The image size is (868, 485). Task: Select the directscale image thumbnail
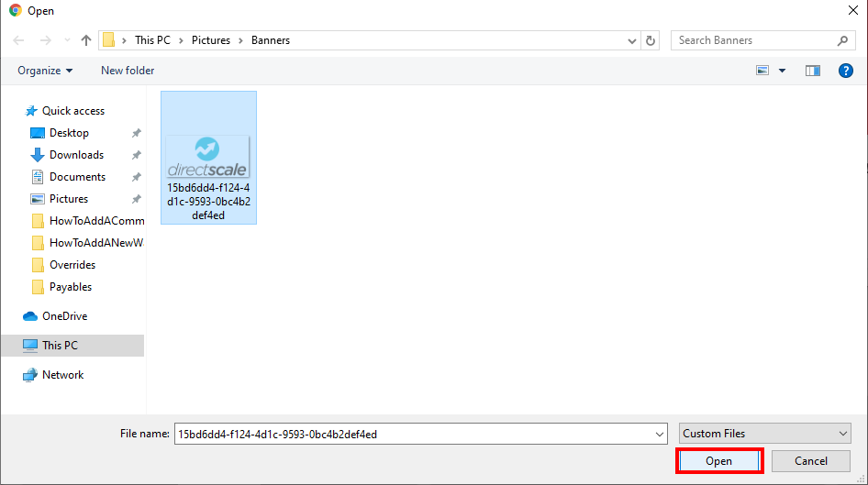(208, 157)
